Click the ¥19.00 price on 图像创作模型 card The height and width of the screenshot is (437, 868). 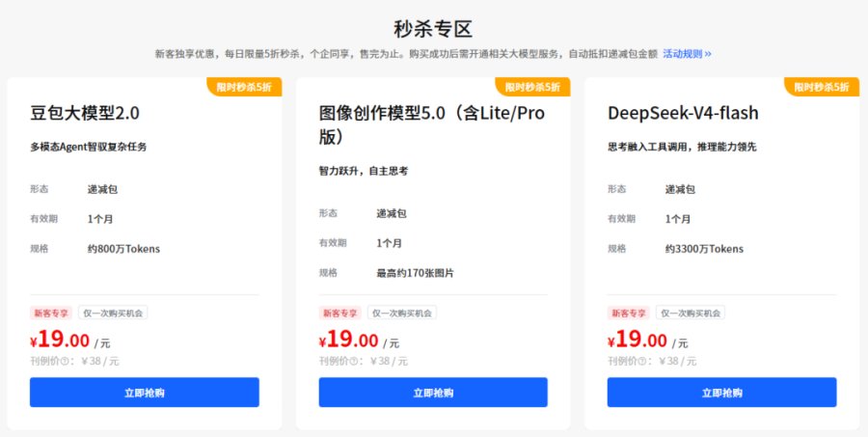pyautogui.click(x=349, y=340)
